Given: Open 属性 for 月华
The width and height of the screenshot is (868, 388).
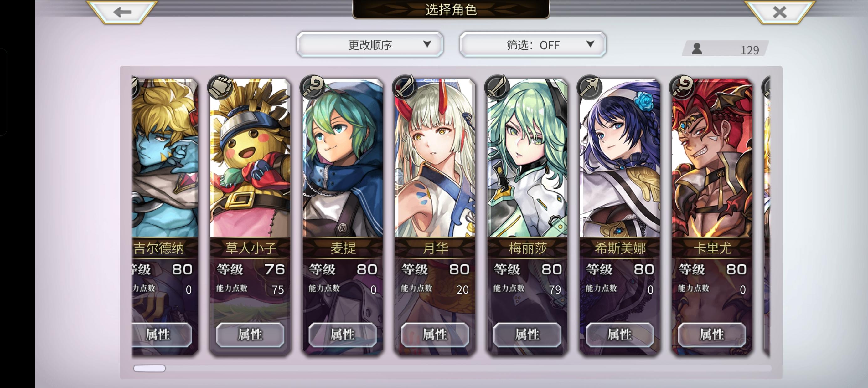Looking at the screenshot, I should point(435,335).
